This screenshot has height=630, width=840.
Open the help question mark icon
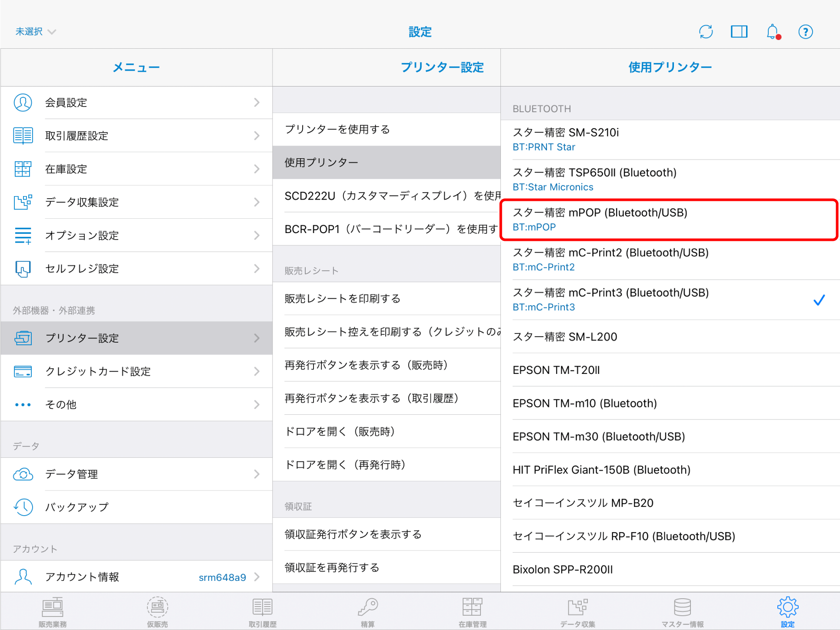(806, 32)
